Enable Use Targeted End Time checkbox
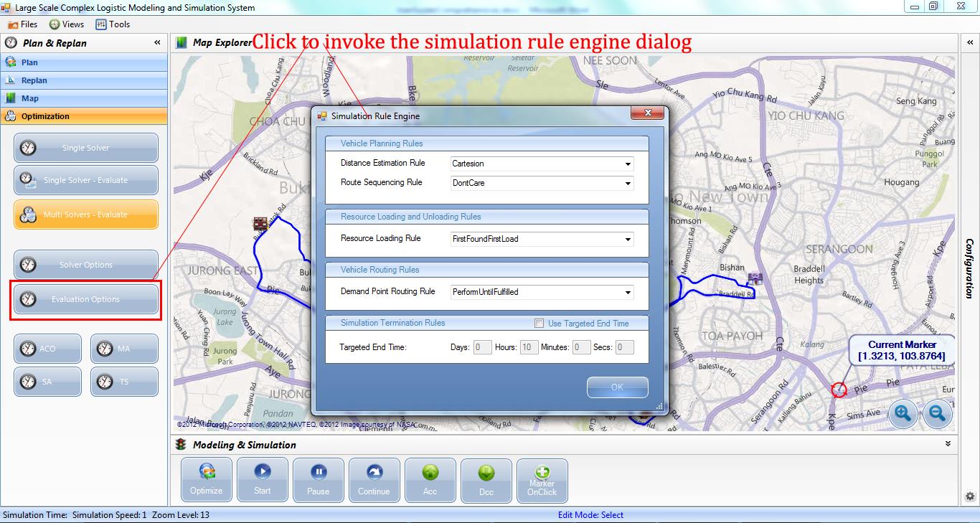The image size is (980, 523). coord(540,324)
